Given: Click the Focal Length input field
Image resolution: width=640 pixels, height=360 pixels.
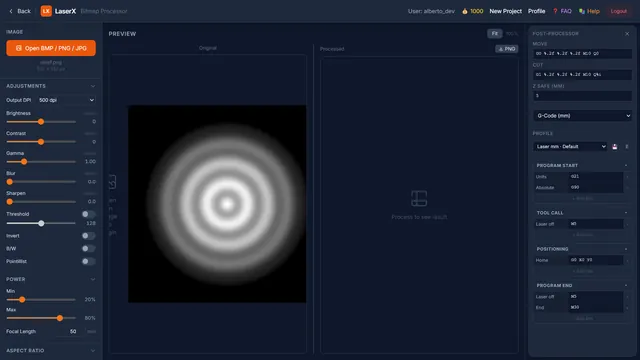Looking at the screenshot, I should pyautogui.click(x=69, y=331).
